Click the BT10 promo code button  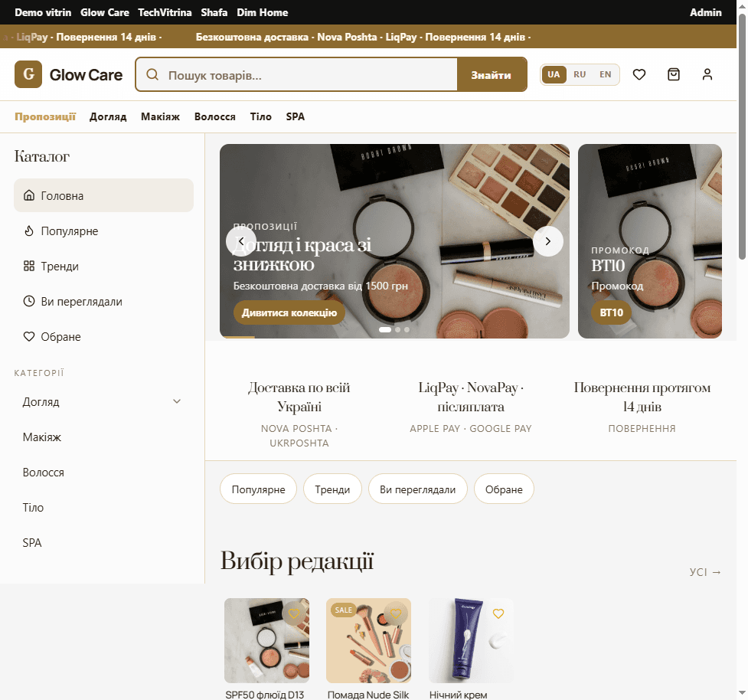pyautogui.click(x=611, y=312)
